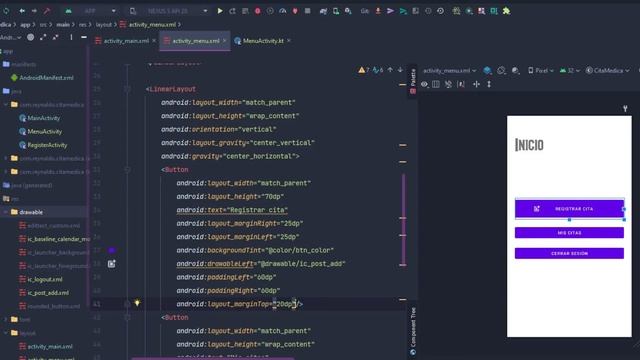Go to previous highlighted error arrow
Screen dimensions: 640x360
point(390,70)
